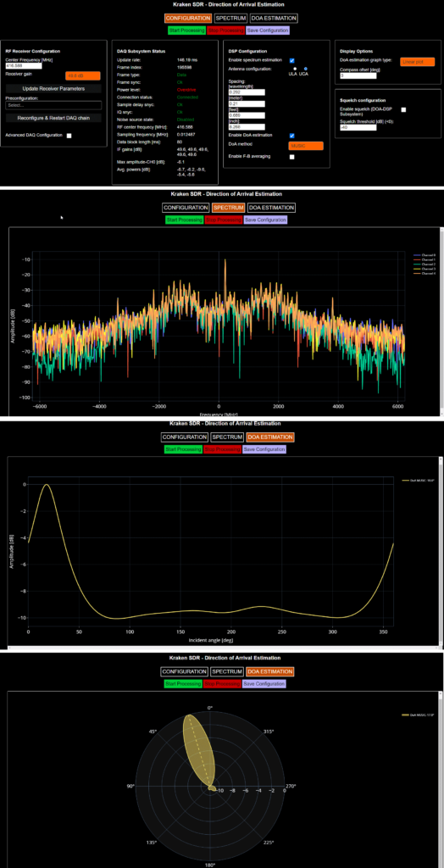Click the Data block length 80 value
This screenshot has height=868, width=444.
[x=180, y=142]
